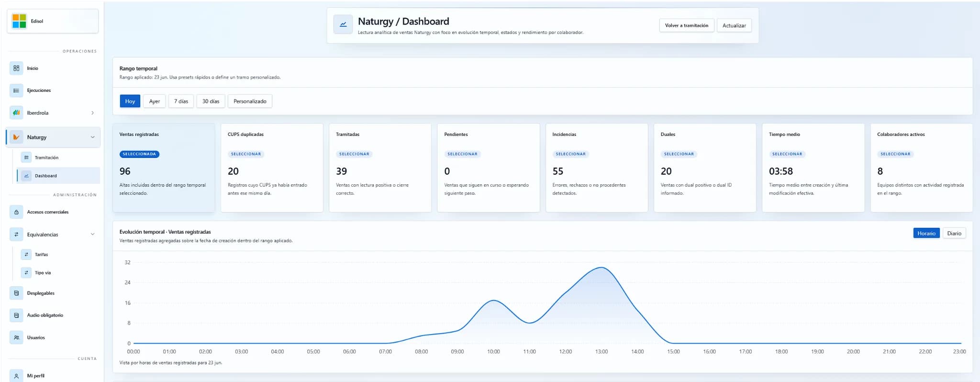Click the Volver a tramitación button
The image size is (980, 382).
pos(686,25)
